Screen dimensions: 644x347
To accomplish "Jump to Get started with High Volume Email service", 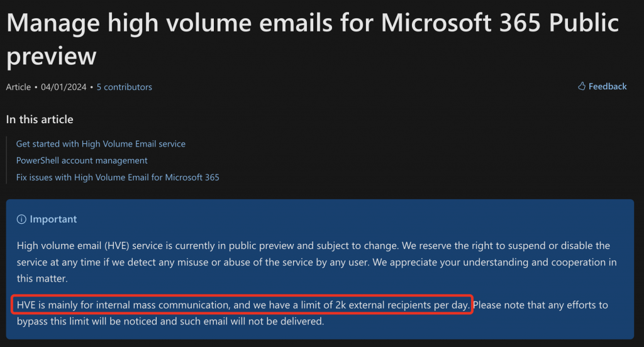I will coord(101,144).
